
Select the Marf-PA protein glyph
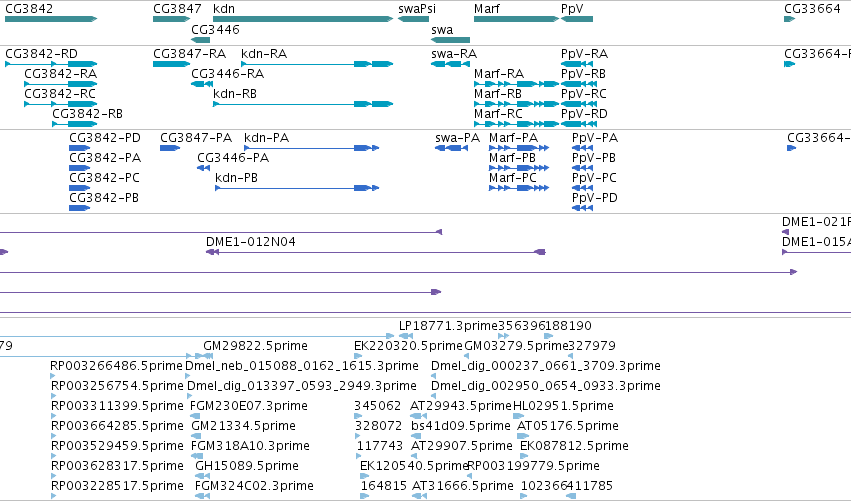(519, 148)
